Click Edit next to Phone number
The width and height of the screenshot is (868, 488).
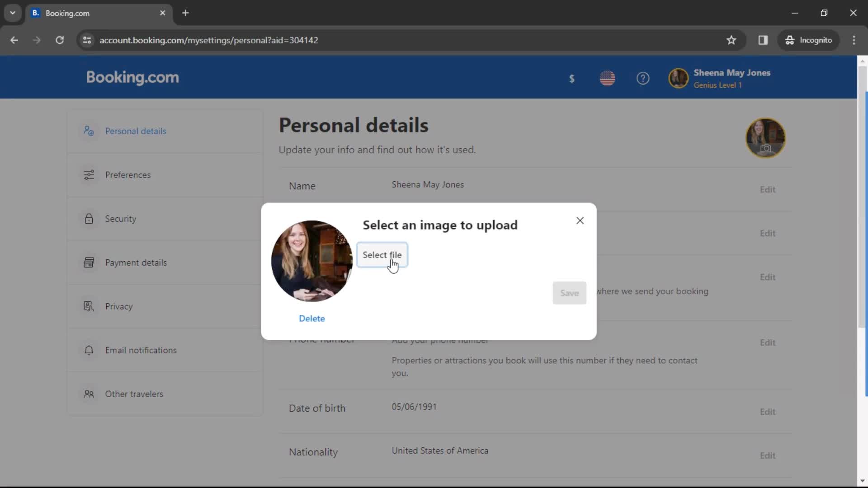(x=767, y=343)
